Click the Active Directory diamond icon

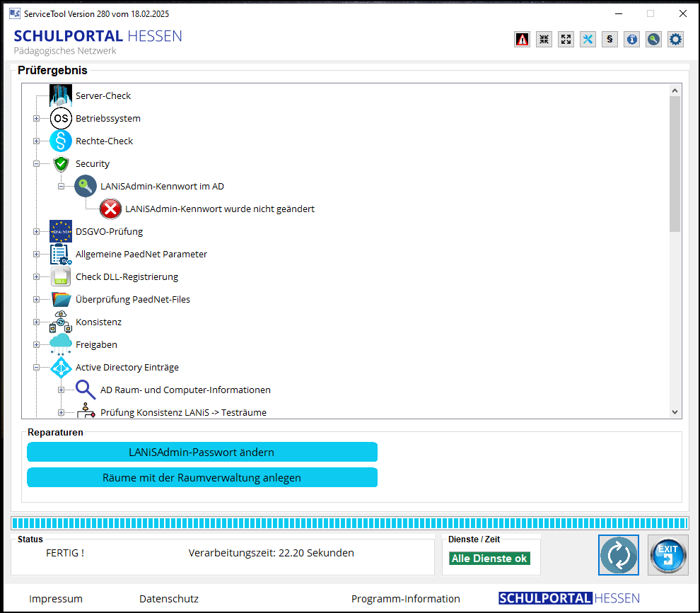point(61,368)
